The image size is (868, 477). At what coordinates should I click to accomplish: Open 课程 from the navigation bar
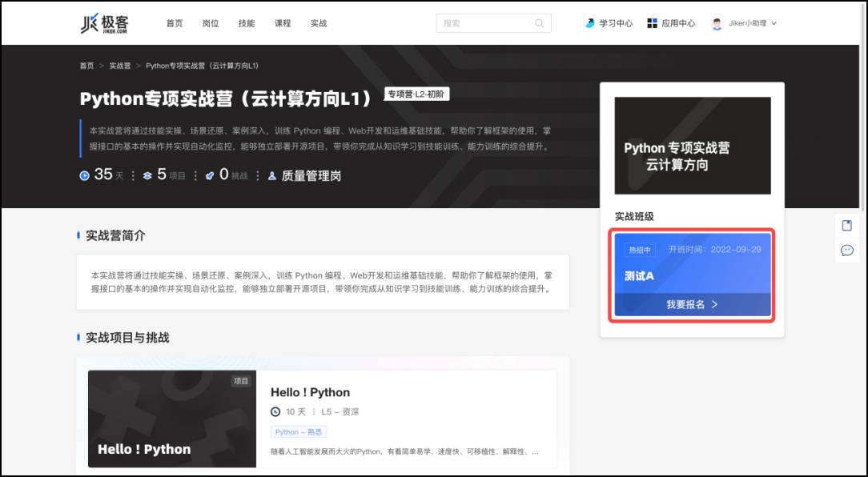coord(283,23)
